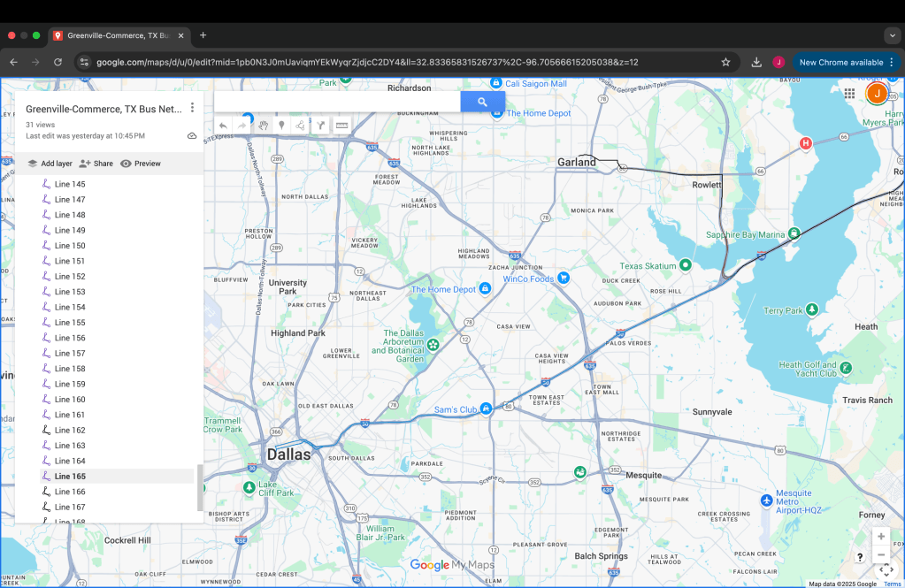Click the blue map search button
905x588 pixels.
coord(482,102)
